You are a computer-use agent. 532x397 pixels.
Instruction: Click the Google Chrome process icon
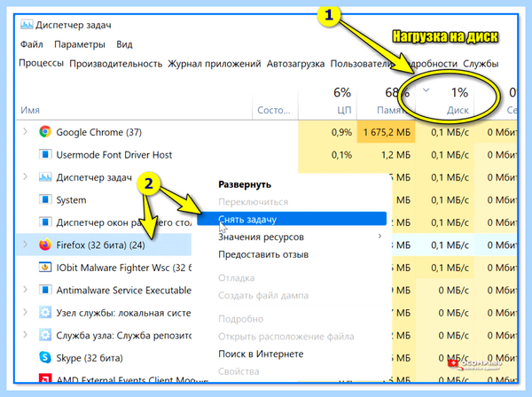point(45,131)
